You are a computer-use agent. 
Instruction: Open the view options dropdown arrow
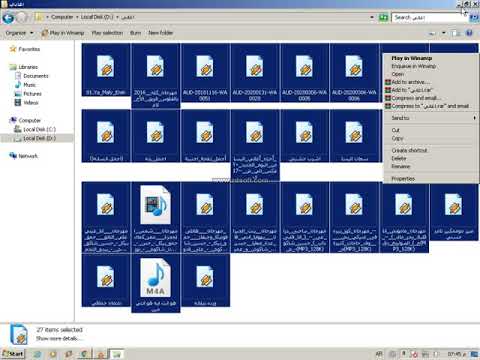(x=444, y=33)
